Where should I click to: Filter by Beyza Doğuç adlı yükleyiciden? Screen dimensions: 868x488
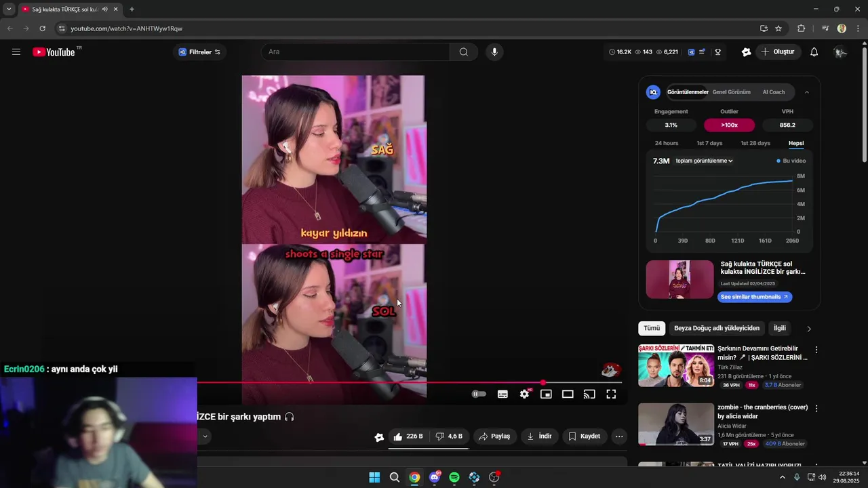(x=717, y=328)
